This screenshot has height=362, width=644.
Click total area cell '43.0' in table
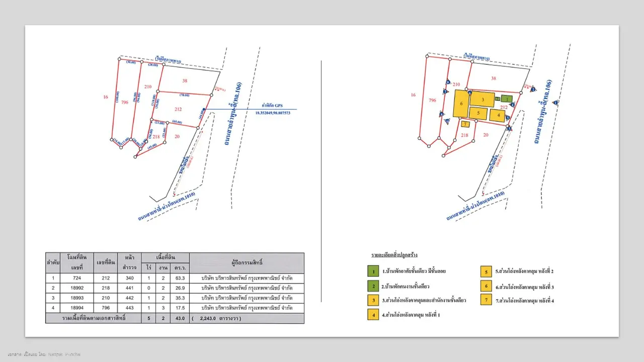pyautogui.click(x=180, y=318)
